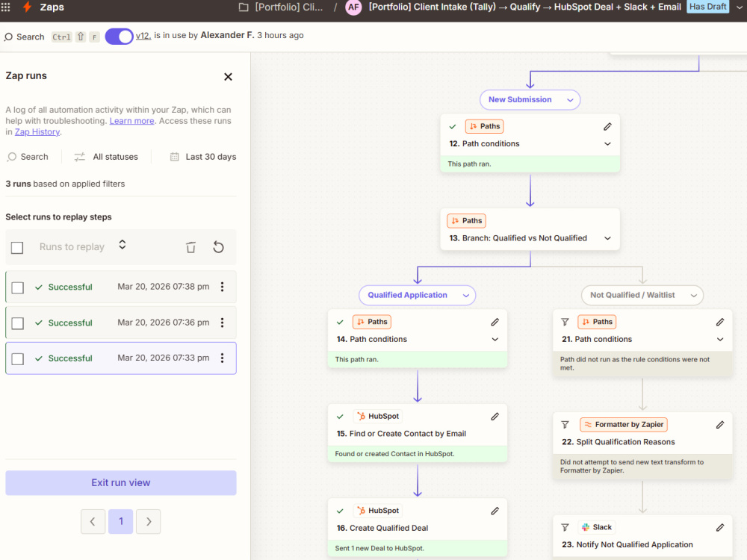
Task: Check the 07:33 pm run checkbox
Action: pos(18,359)
